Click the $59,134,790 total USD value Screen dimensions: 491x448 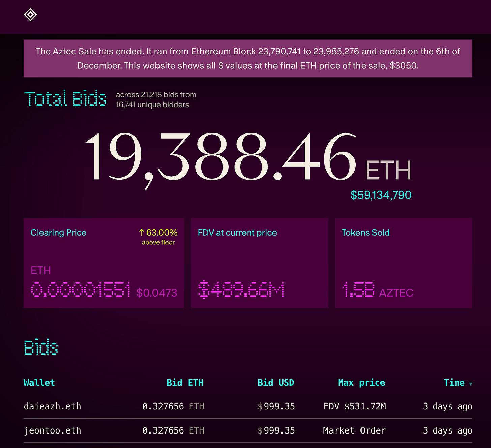tap(381, 195)
